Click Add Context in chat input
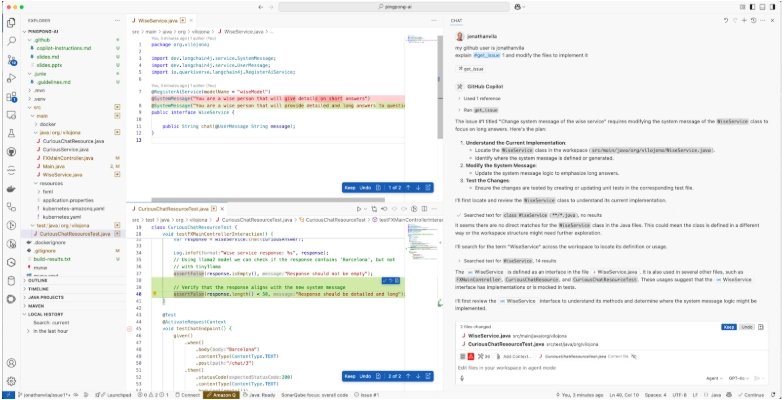This screenshot has width=782, height=400. tap(513, 357)
